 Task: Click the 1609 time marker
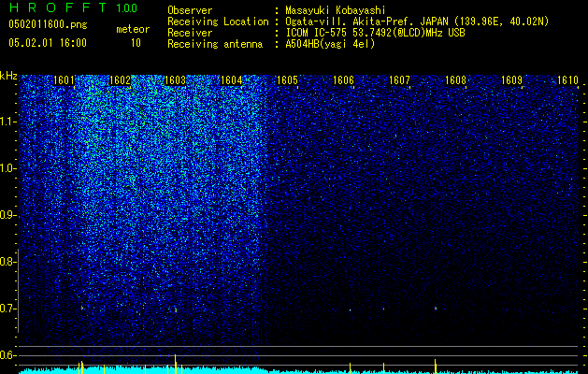click(511, 80)
